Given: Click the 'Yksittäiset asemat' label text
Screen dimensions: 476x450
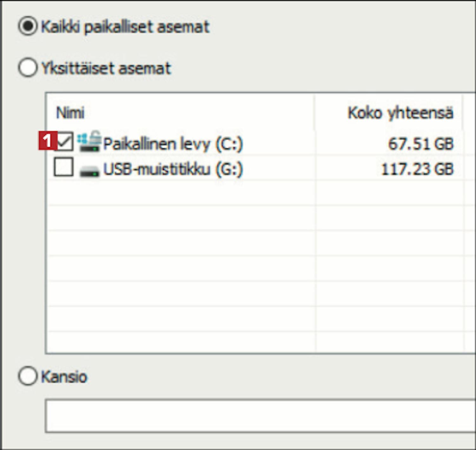Looking at the screenshot, I should pyautogui.click(x=106, y=68).
